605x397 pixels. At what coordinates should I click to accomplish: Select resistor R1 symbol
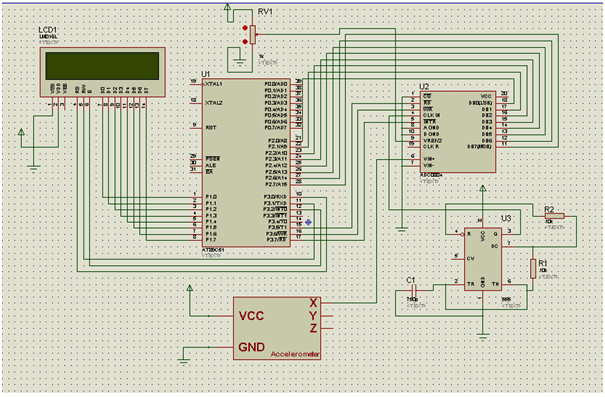click(x=533, y=269)
